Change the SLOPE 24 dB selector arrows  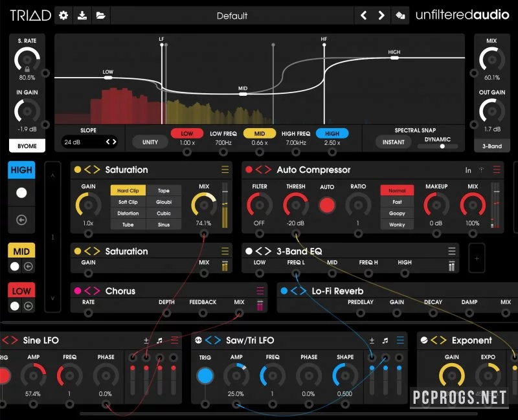[x=111, y=142]
